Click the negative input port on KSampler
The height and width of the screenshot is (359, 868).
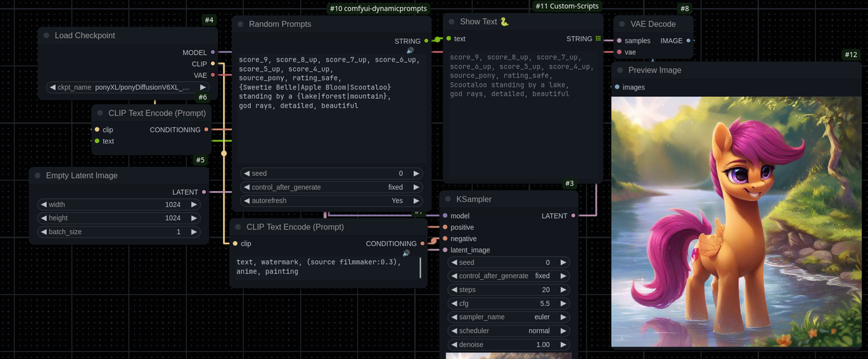445,238
